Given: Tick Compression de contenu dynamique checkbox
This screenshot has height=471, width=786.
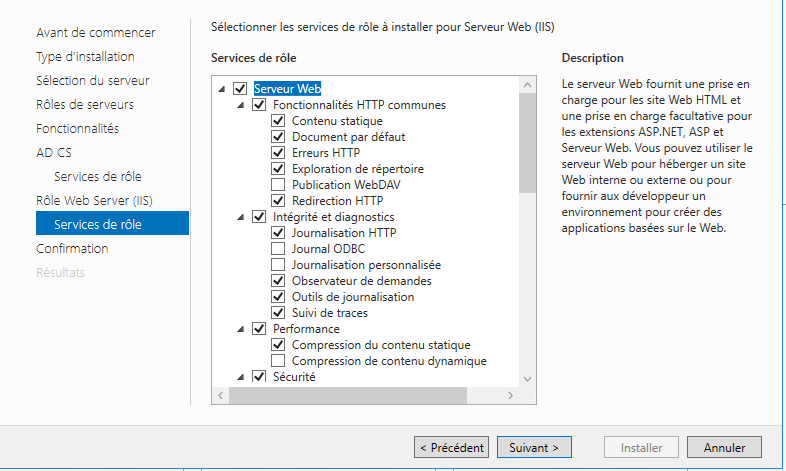Looking at the screenshot, I should pos(278,361).
